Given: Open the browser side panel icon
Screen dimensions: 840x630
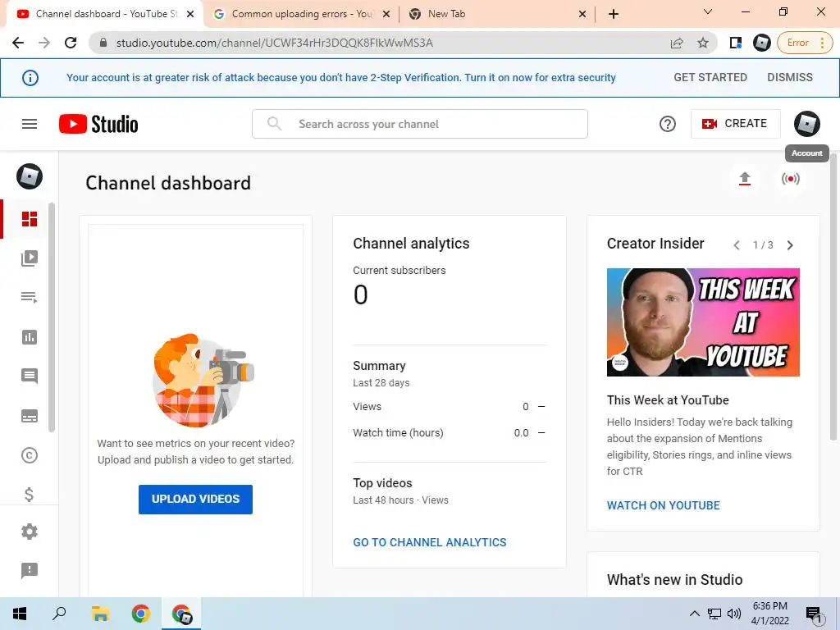Looking at the screenshot, I should [736, 43].
